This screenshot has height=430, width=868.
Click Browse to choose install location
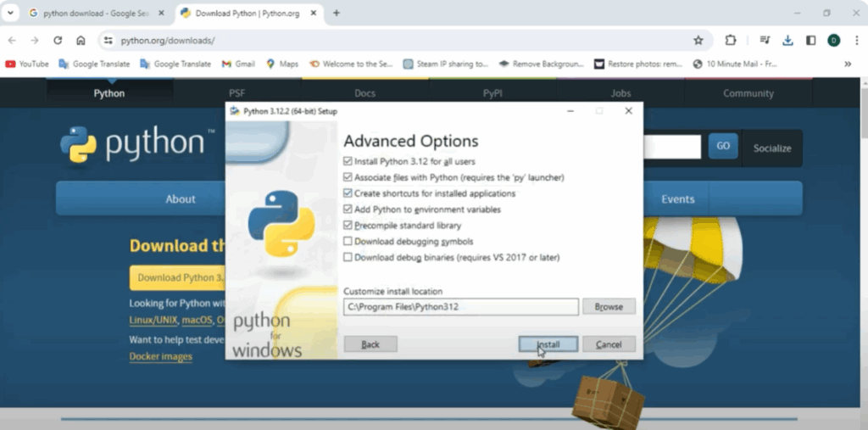pyautogui.click(x=609, y=306)
